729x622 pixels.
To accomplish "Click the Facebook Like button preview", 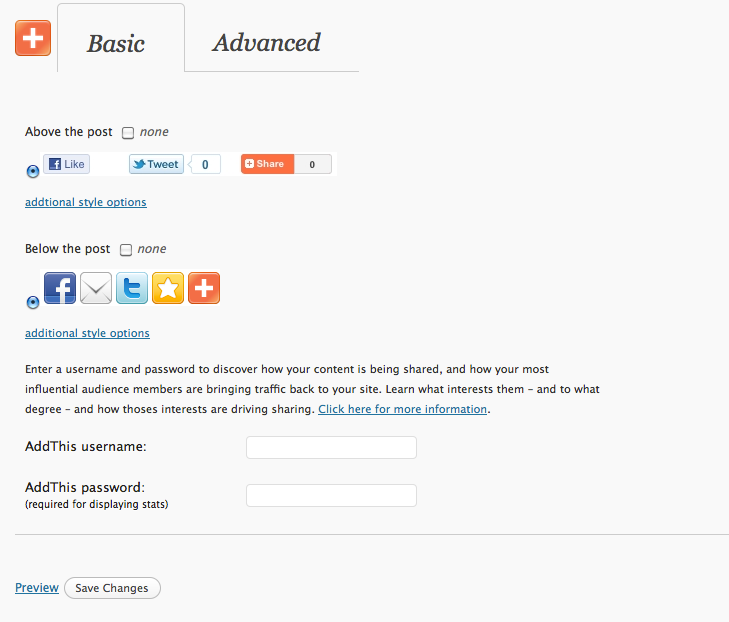I will click(66, 164).
